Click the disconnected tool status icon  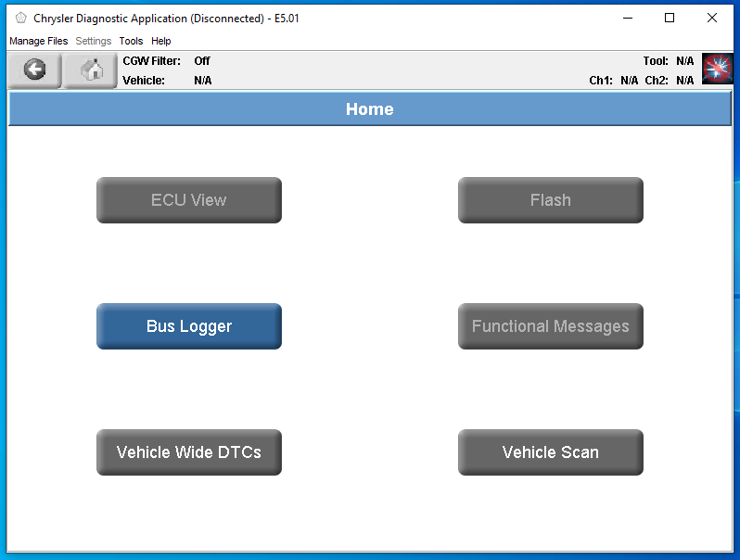[717, 69]
